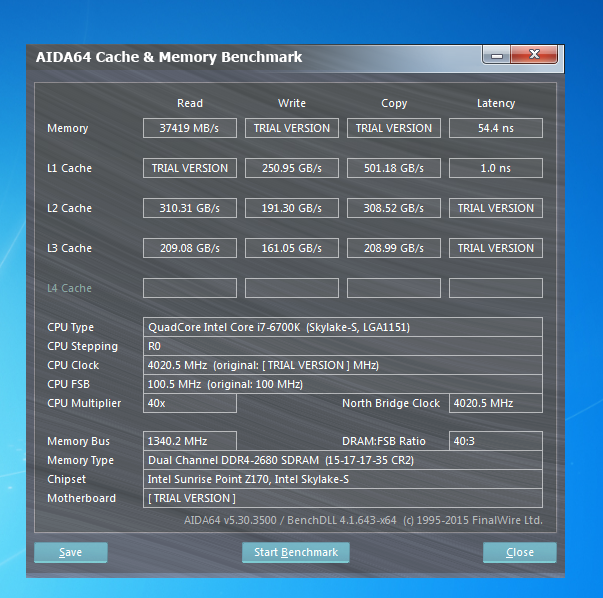Click the CPU Multiplier label
Viewport: 603px width, 598px height.
(84, 403)
